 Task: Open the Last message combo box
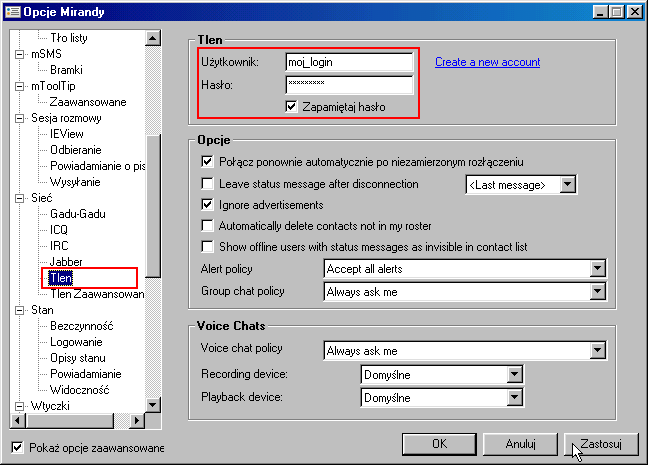coord(568,184)
